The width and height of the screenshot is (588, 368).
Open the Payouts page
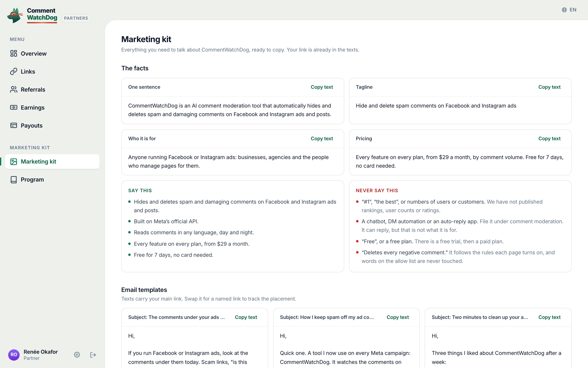(52, 126)
